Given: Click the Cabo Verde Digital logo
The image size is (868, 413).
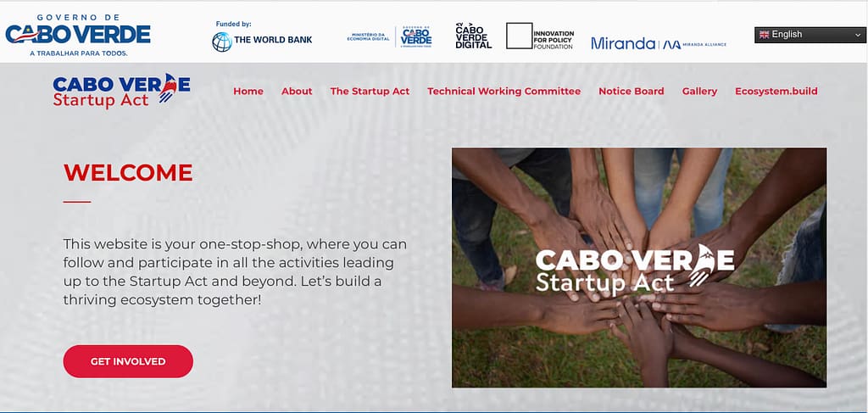Looking at the screenshot, I should coord(473,36).
